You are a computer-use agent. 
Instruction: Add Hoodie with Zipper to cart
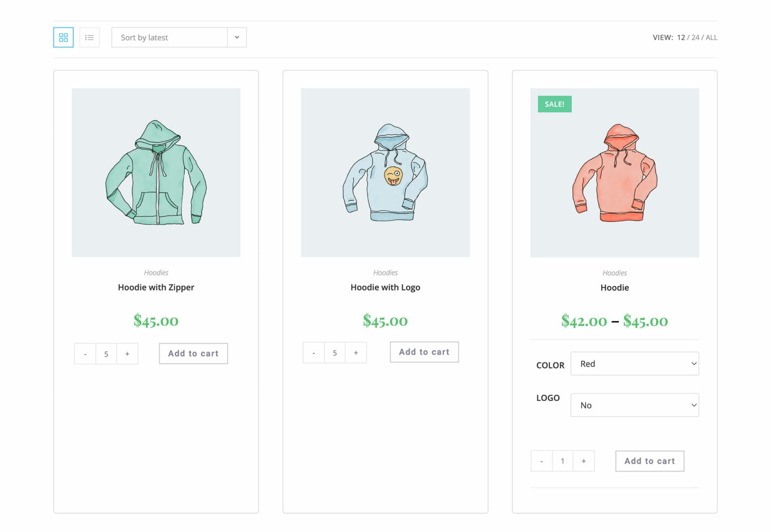[x=193, y=353]
